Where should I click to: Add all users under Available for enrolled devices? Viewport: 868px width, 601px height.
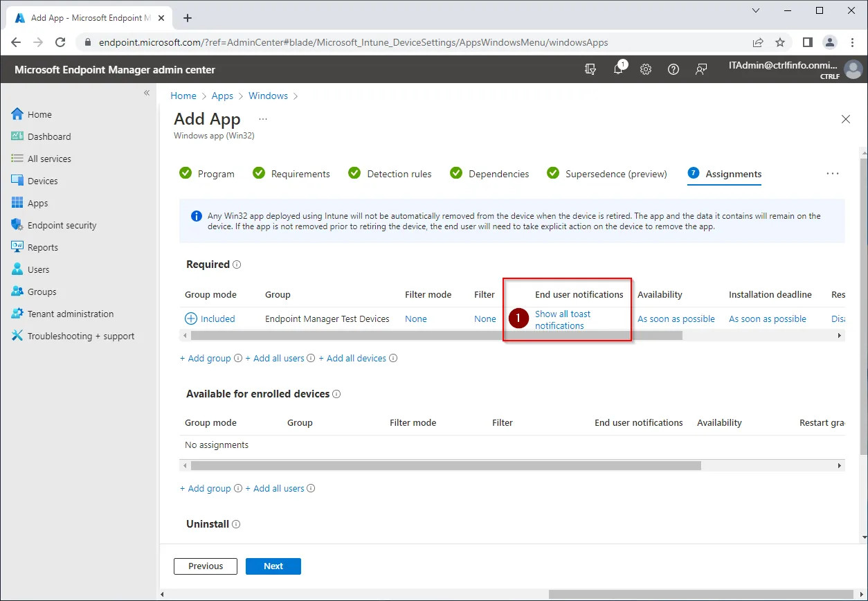(275, 489)
